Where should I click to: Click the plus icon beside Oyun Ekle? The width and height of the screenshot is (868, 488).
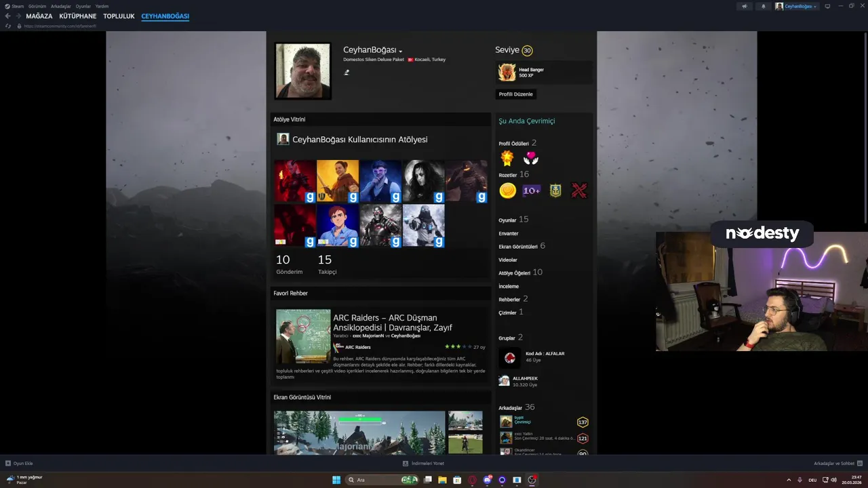[x=8, y=464]
